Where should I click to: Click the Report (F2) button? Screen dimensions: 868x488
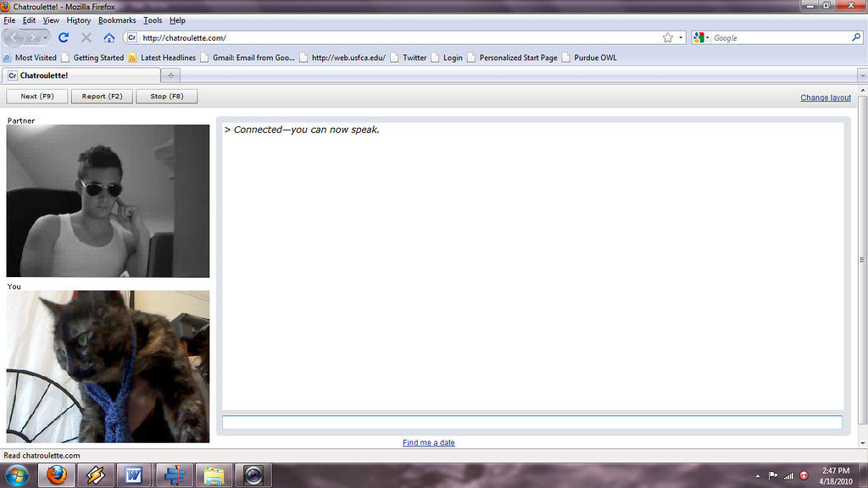pos(102,97)
